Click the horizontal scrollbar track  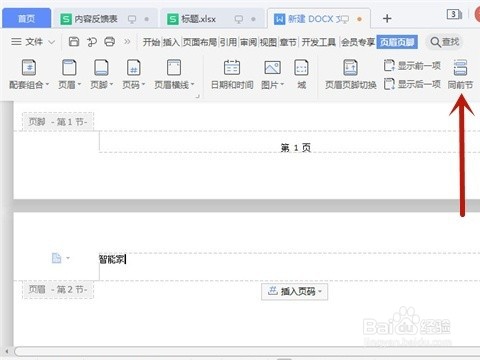pos(247,351)
